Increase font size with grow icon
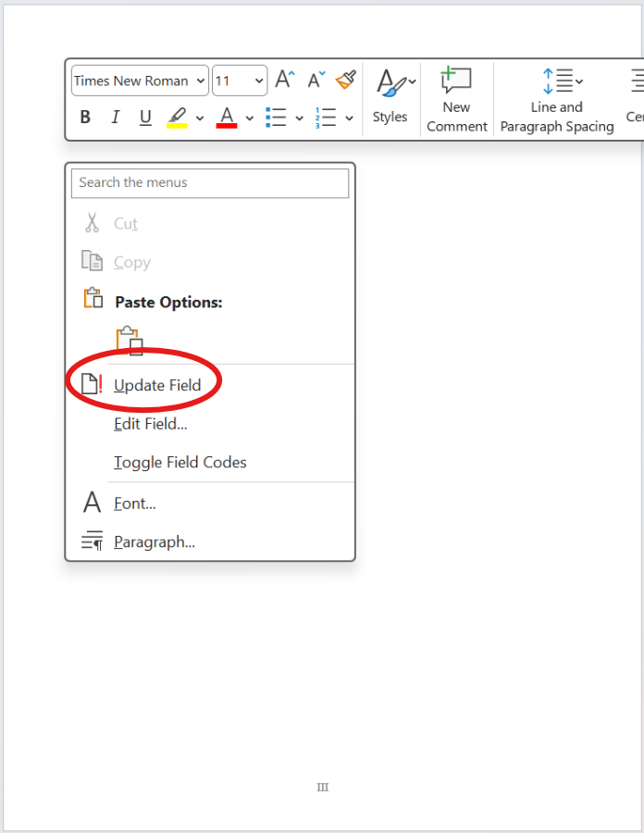 [x=285, y=80]
